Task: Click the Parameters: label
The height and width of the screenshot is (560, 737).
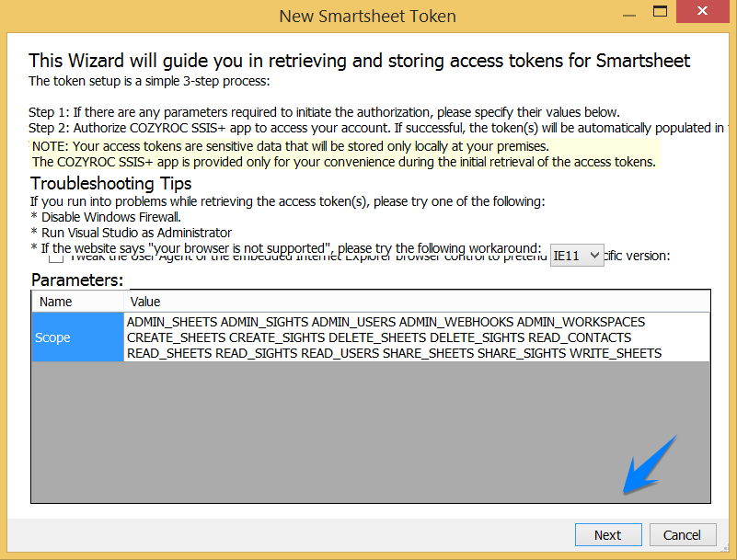Action: 77,280
